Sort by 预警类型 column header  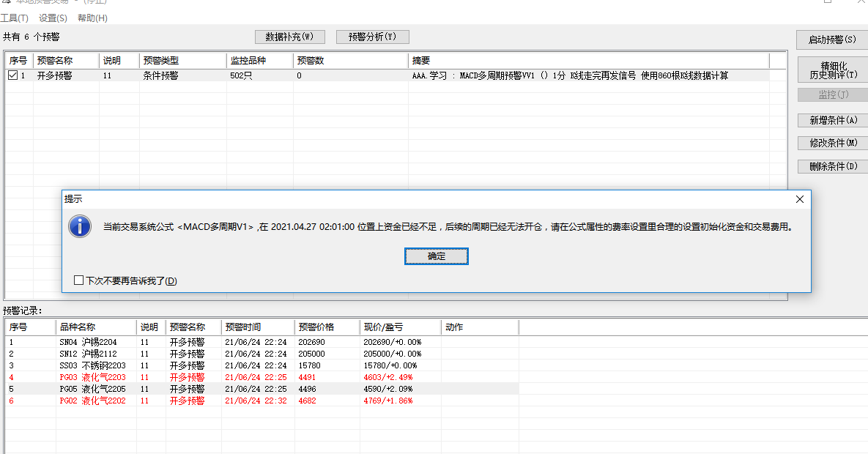[182, 61]
